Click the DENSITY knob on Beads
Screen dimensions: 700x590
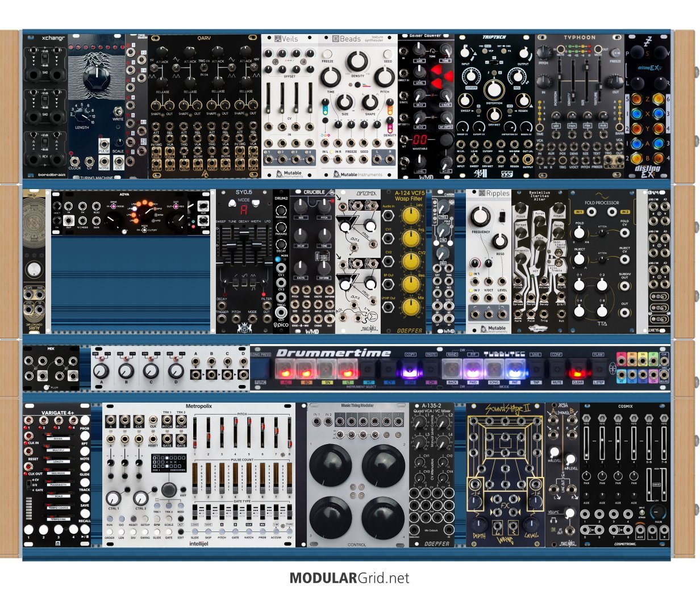click(357, 62)
